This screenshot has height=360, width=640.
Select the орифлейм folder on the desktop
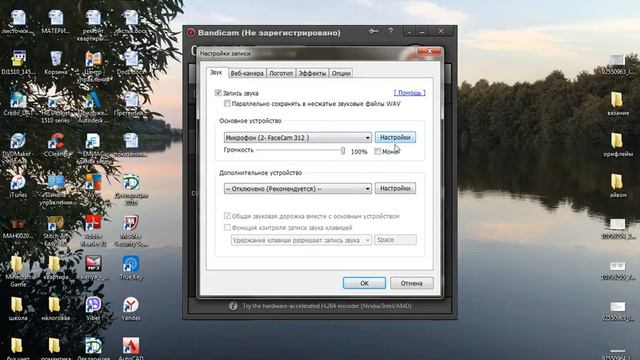(x=618, y=144)
